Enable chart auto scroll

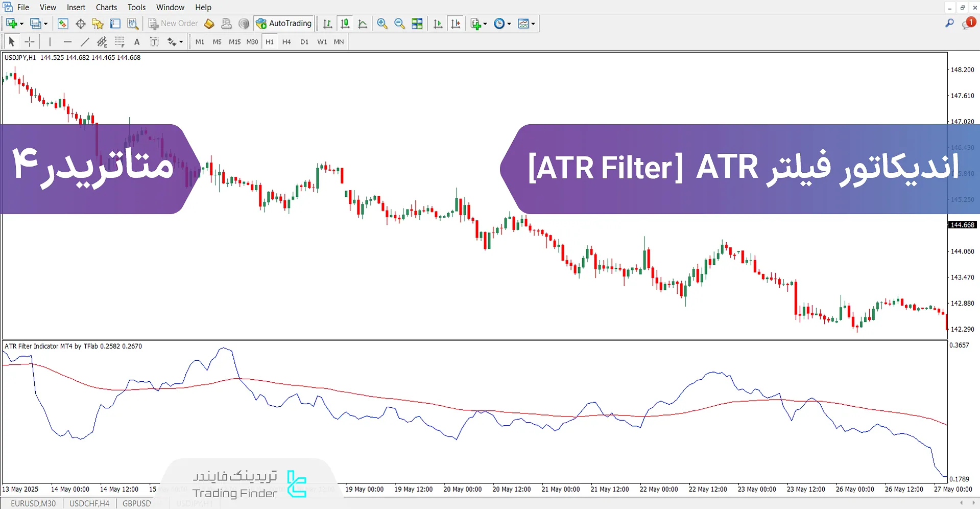coord(438,24)
